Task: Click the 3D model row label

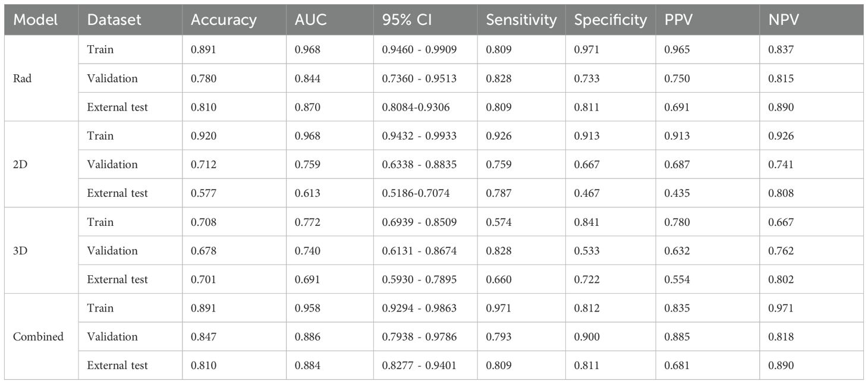Action: click(20, 251)
